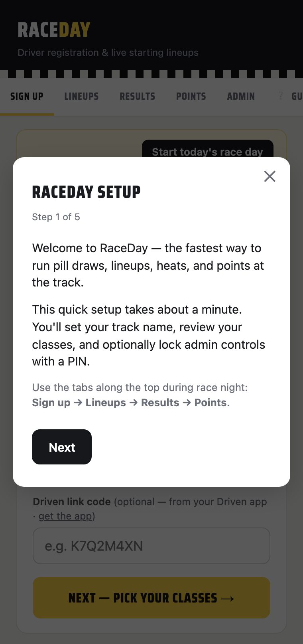Click the RaceDay logo
This screenshot has height=644, width=303.
click(54, 30)
